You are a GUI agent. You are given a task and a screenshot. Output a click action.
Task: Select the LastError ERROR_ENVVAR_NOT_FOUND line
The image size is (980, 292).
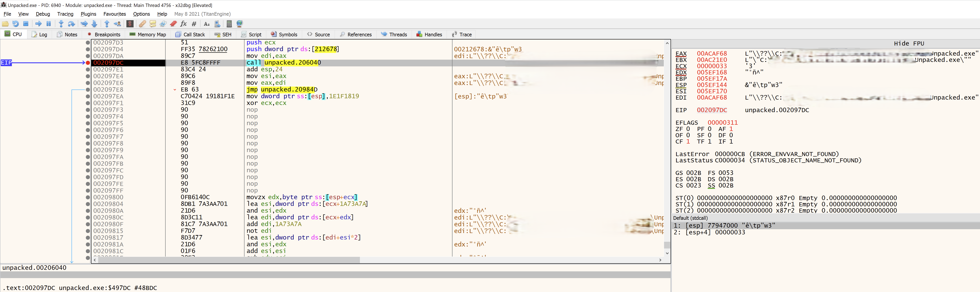click(757, 154)
